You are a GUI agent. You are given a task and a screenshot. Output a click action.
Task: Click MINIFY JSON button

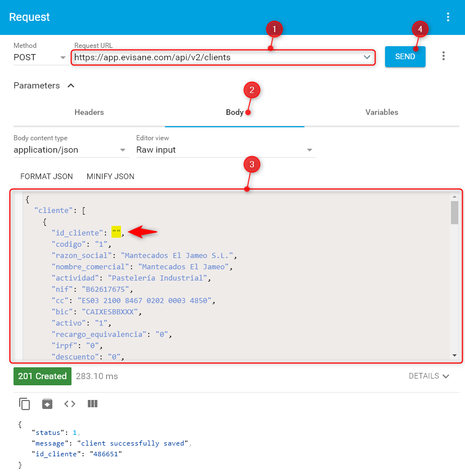[110, 176]
